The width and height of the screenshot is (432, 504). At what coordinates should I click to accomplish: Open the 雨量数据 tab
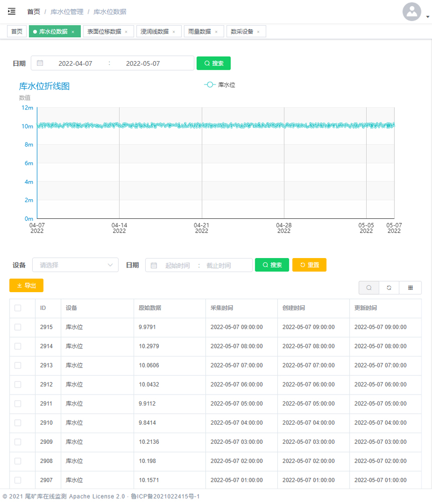[199, 32]
